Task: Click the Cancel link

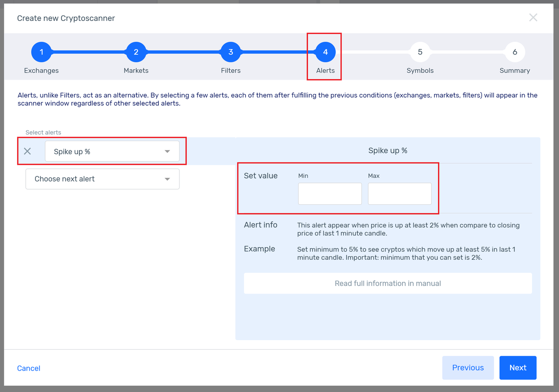Action: tap(28, 368)
